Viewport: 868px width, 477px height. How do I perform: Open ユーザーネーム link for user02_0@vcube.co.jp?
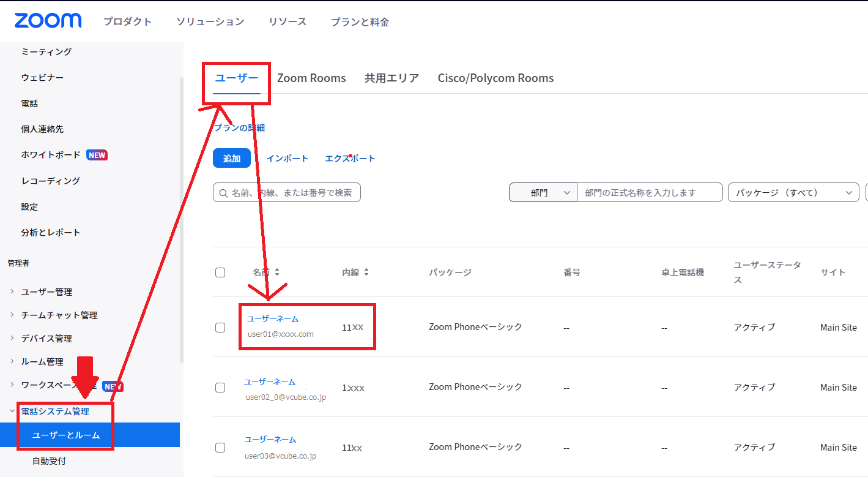tap(270, 381)
